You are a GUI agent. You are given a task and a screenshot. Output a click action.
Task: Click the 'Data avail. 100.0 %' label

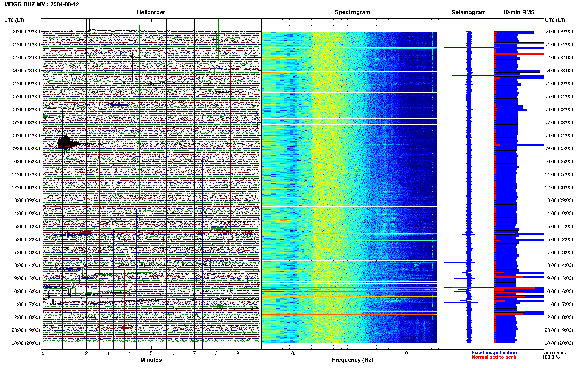point(554,355)
